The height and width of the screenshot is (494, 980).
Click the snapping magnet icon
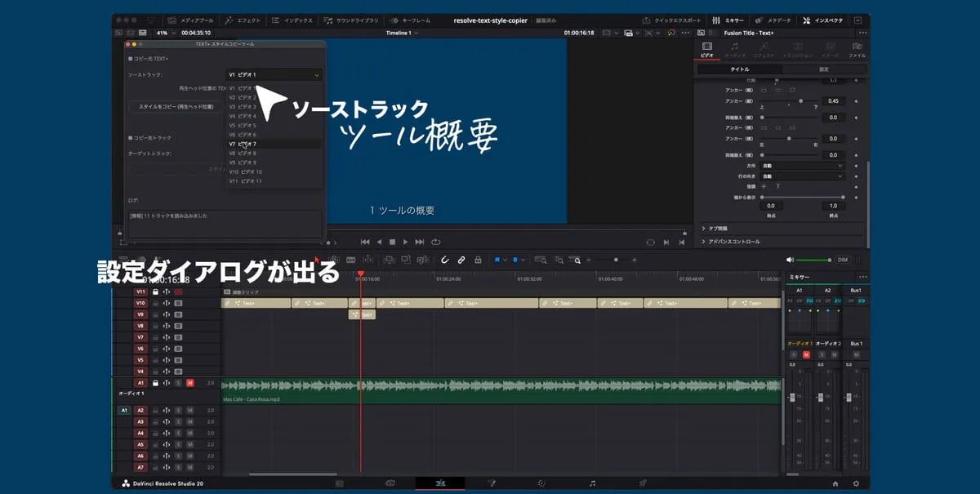(445, 260)
